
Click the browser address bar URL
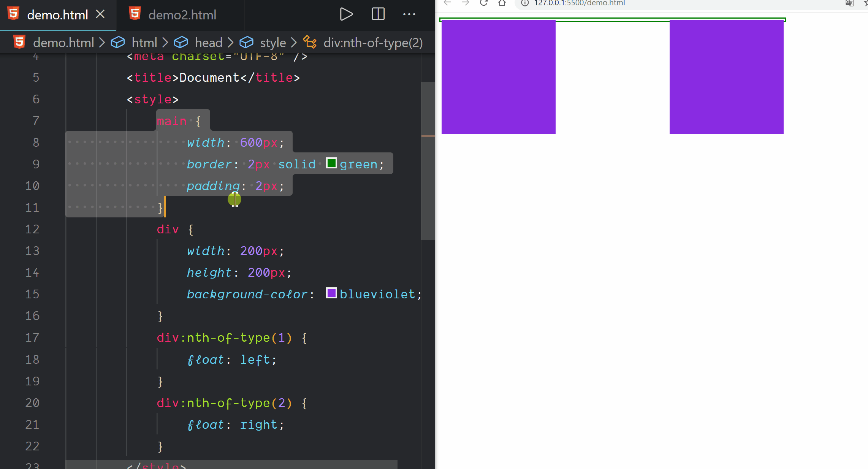[580, 3]
